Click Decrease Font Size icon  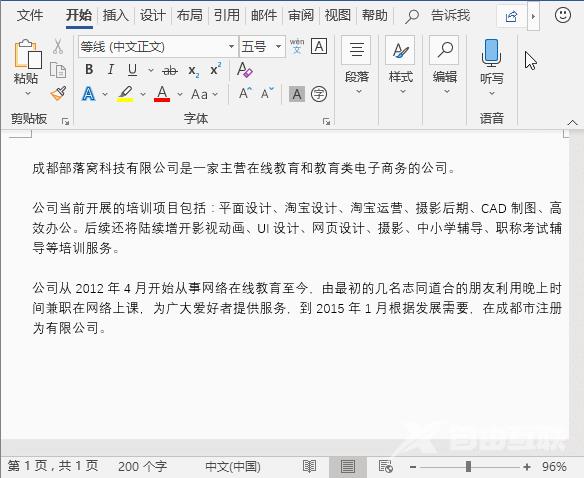[267, 93]
